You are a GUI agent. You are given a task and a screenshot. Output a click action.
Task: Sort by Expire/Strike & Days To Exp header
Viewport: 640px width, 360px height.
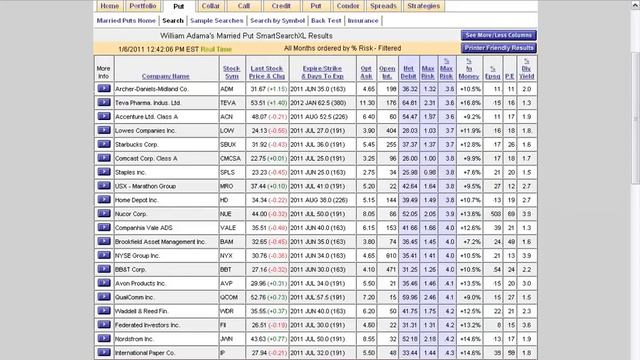pyautogui.click(x=322, y=72)
